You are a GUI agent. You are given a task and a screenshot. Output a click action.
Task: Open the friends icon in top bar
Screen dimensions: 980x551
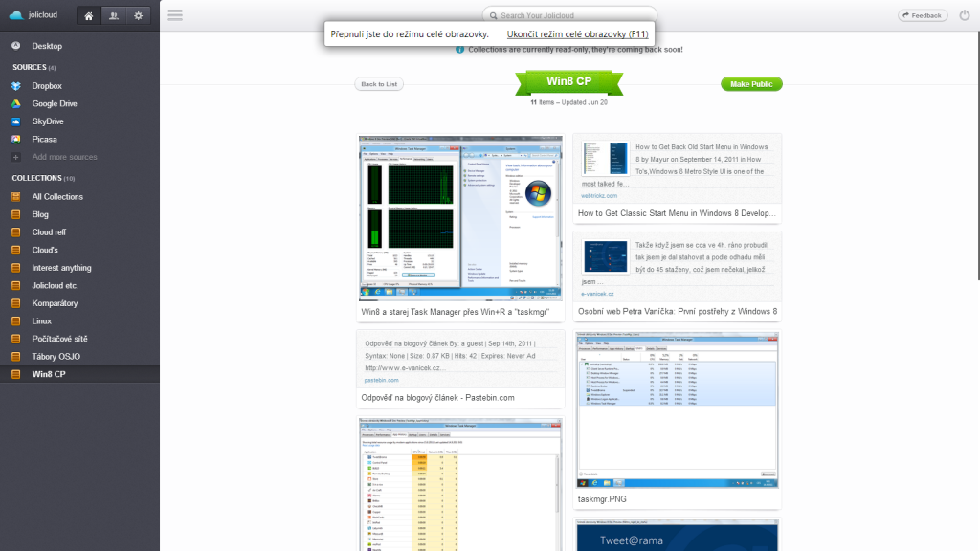[114, 15]
